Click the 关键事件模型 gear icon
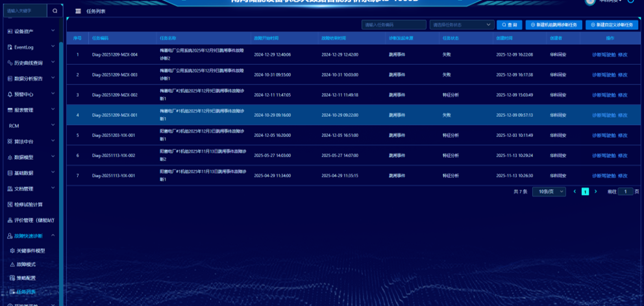644x306 pixels. pyautogui.click(x=12, y=251)
